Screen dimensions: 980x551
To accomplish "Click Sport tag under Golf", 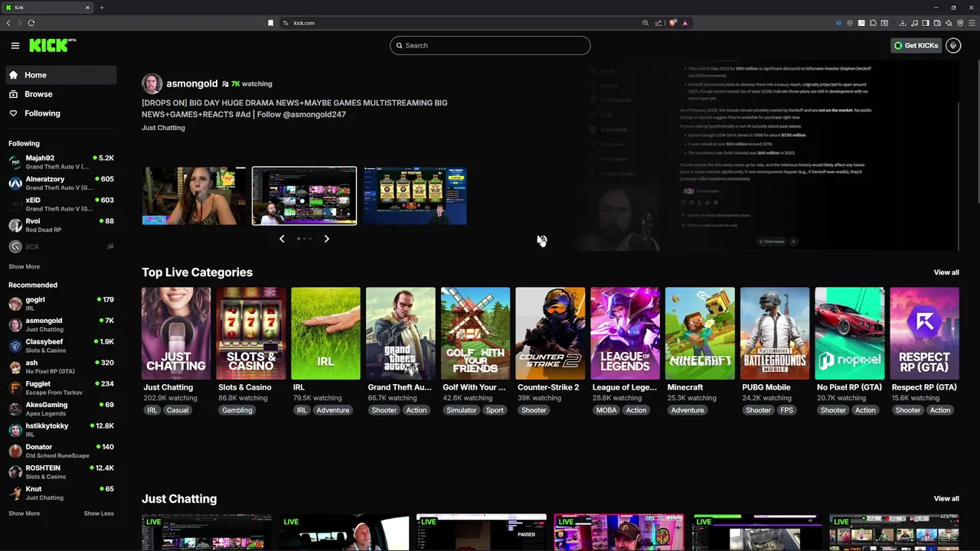I will pyautogui.click(x=495, y=410).
